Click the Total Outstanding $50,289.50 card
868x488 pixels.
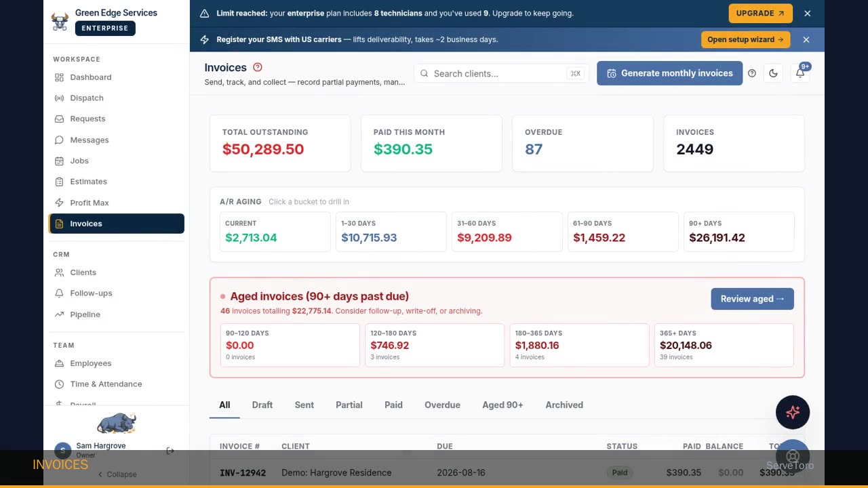pos(280,143)
